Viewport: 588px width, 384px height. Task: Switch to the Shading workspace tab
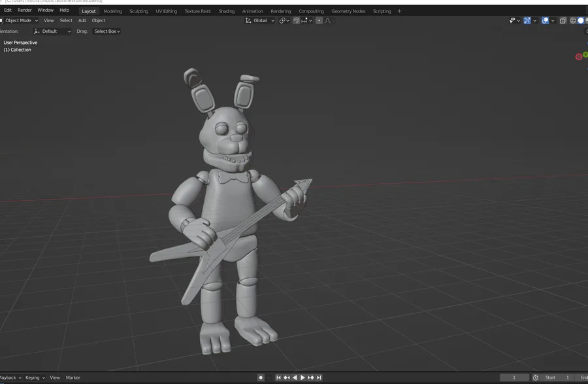coord(227,11)
